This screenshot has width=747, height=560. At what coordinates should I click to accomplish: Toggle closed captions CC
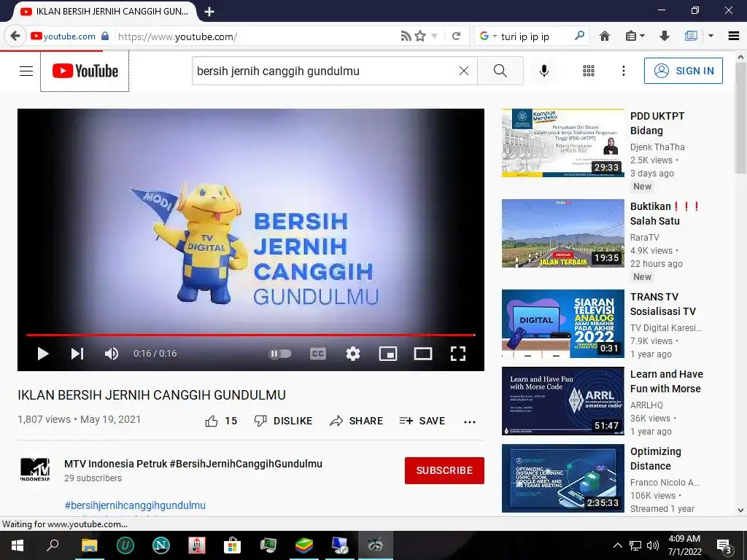tap(318, 354)
